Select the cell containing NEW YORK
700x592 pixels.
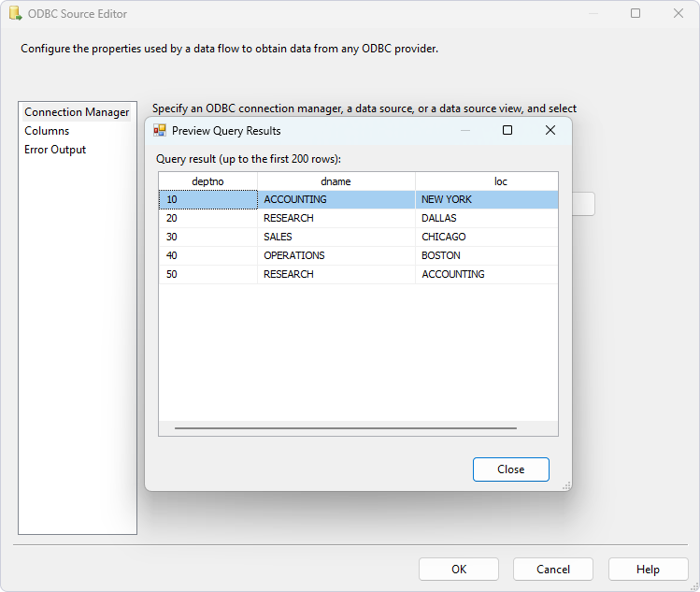pyautogui.click(x=447, y=199)
